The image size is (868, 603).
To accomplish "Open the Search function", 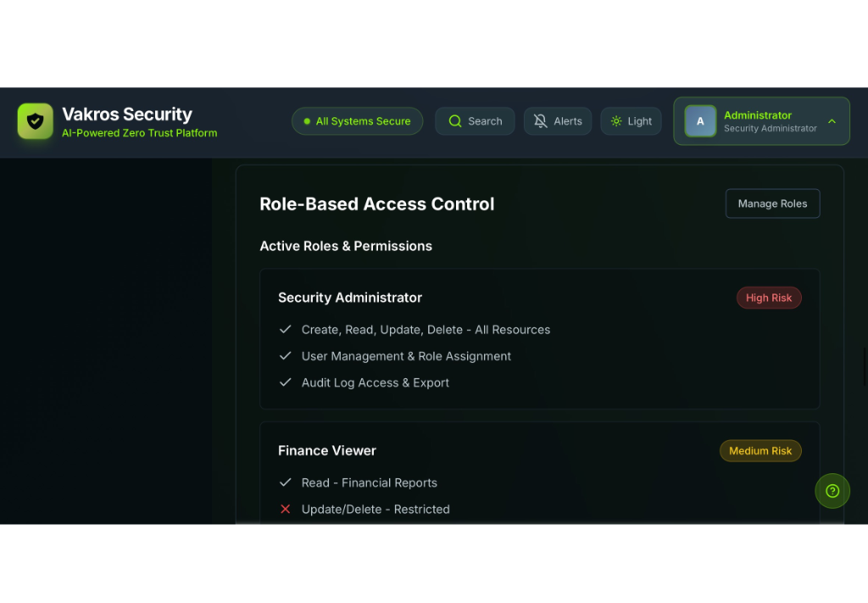I will pos(475,120).
